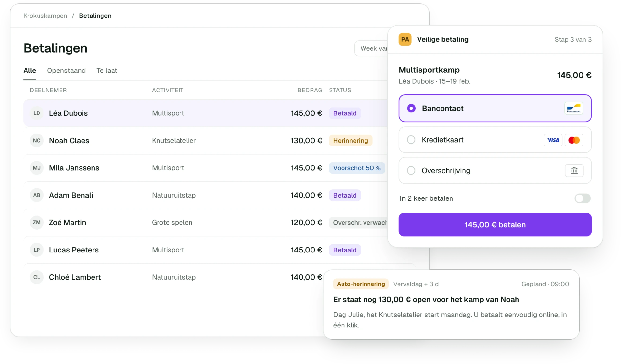This screenshot has height=364, width=621.
Task: Click the MJ avatar for Mila Janssens
Action: click(37, 168)
